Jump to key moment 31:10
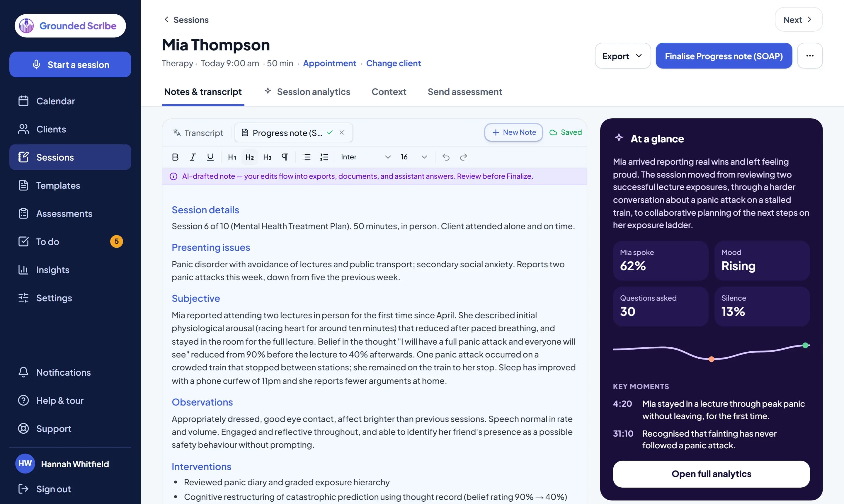The image size is (844, 504). 711,439
